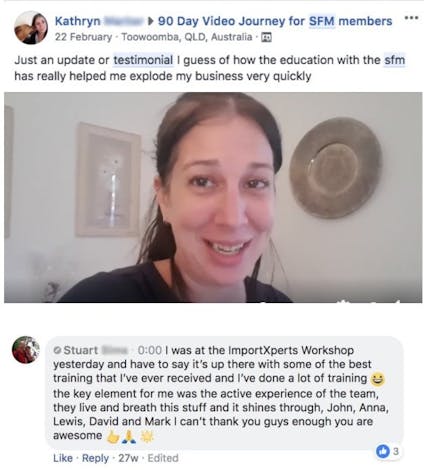Open the post options three-dot menu

(411, 18)
